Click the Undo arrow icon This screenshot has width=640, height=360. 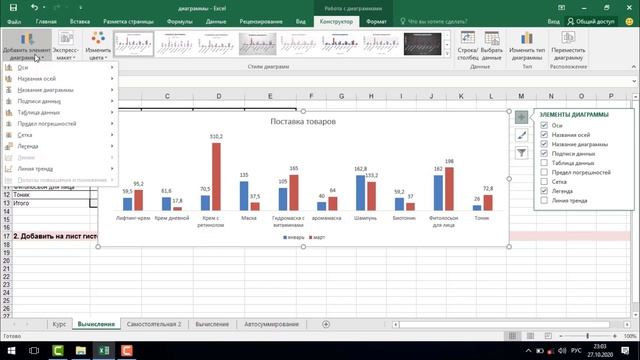point(34,8)
